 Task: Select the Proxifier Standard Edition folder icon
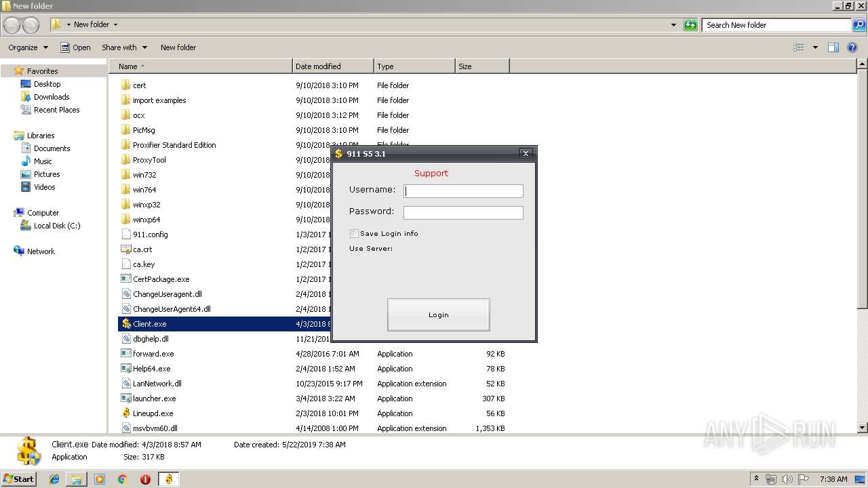click(125, 145)
